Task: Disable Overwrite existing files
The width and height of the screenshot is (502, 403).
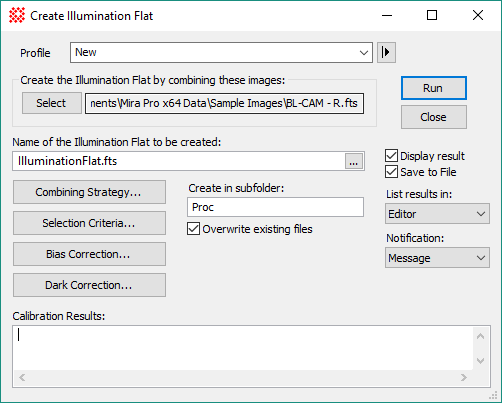Action: (193, 229)
